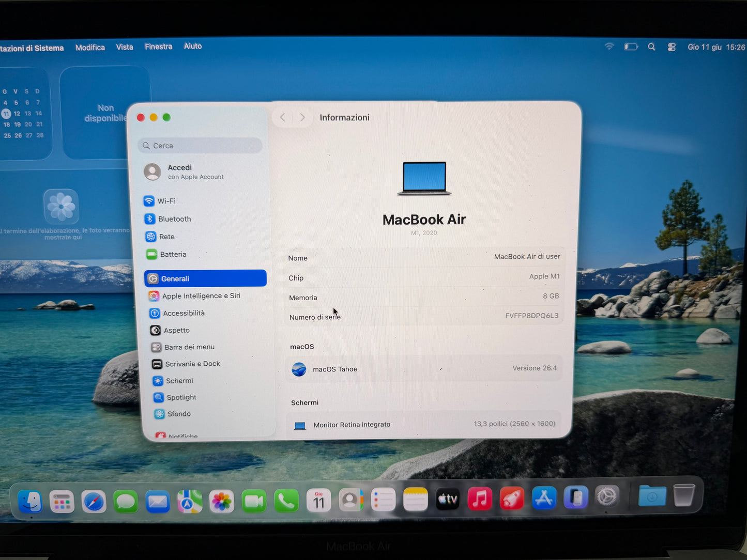The height and width of the screenshot is (560, 747).
Task: Open Mail from the Dock
Action: (x=158, y=502)
